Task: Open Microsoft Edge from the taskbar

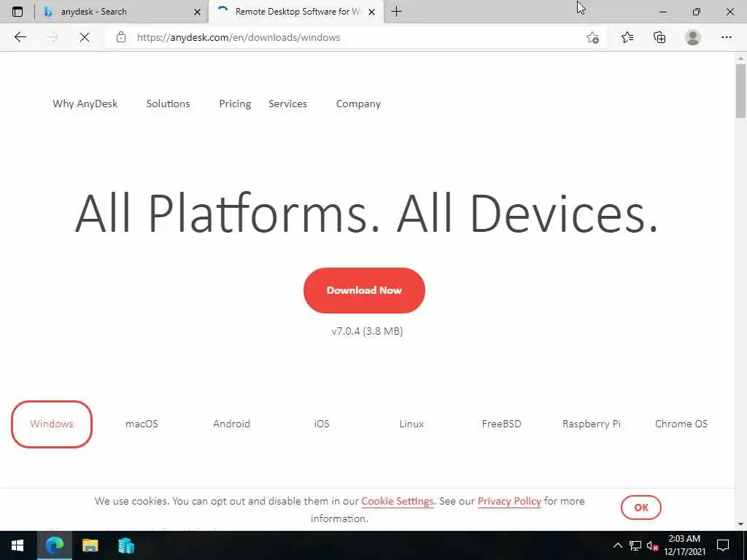Action: click(54, 545)
